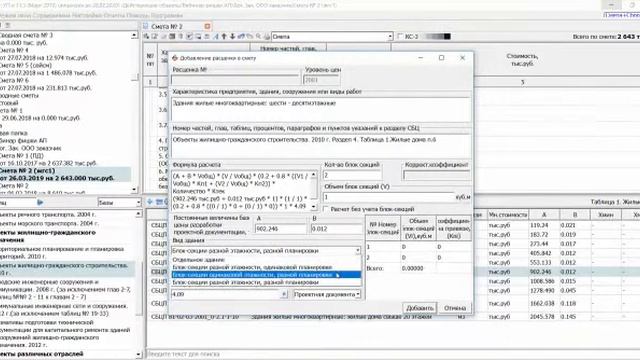640x360 pixels.
Task: Select 'Объекты морского транспорта. 2004 г.' entry
Action: [48, 223]
